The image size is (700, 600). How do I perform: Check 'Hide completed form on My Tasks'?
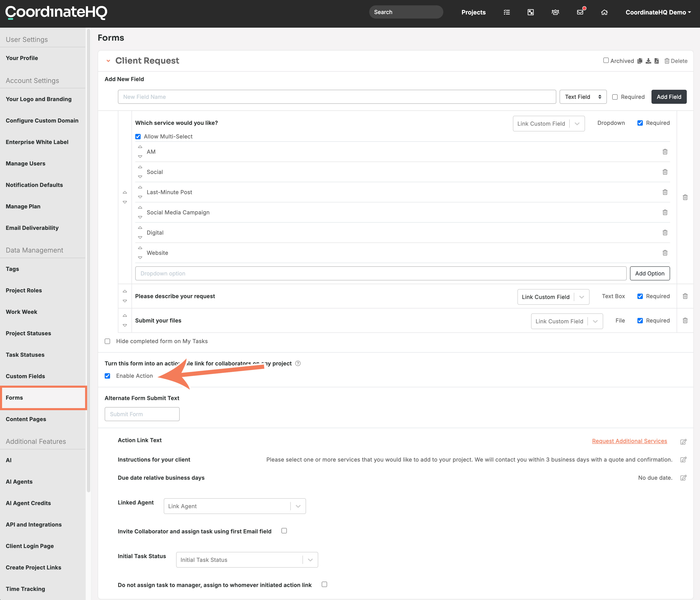(x=107, y=341)
